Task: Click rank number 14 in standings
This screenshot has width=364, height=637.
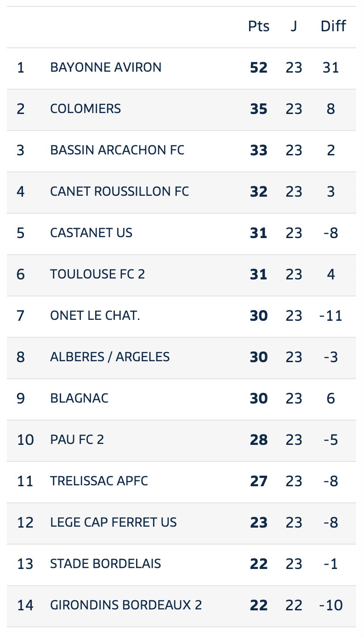Action: point(25,606)
